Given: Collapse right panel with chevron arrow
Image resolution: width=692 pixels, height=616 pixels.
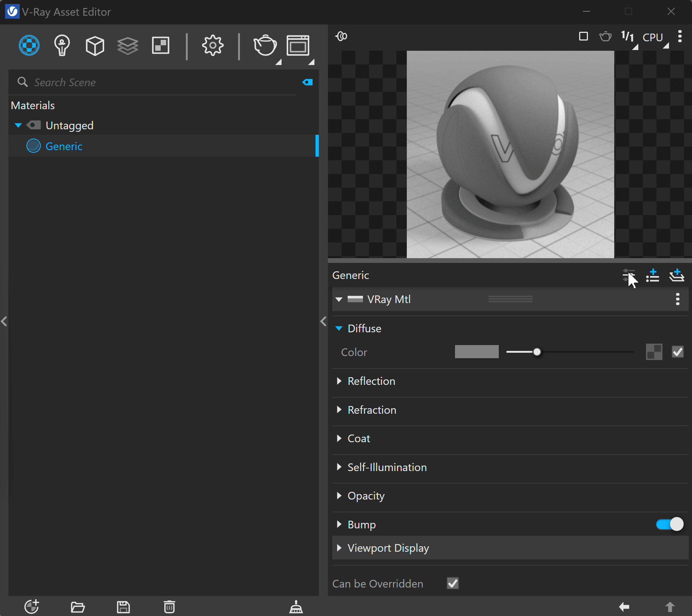Looking at the screenshot, I should coord(324,321).
